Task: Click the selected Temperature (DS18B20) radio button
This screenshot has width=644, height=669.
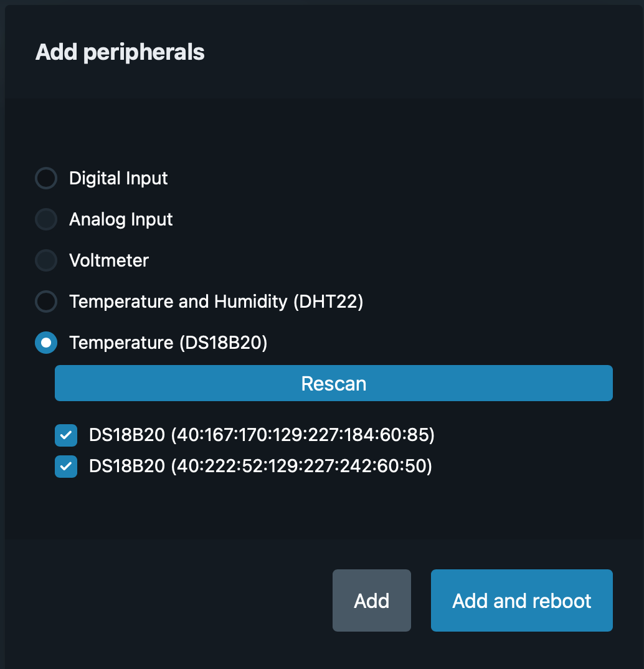Action: point(46,343)
